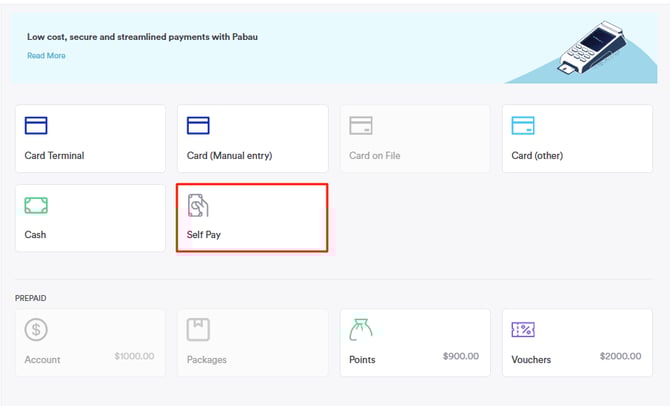The image size is (670, 406).
Task: Select the Card Terminal payment label
Action: [x=54, y=156]
